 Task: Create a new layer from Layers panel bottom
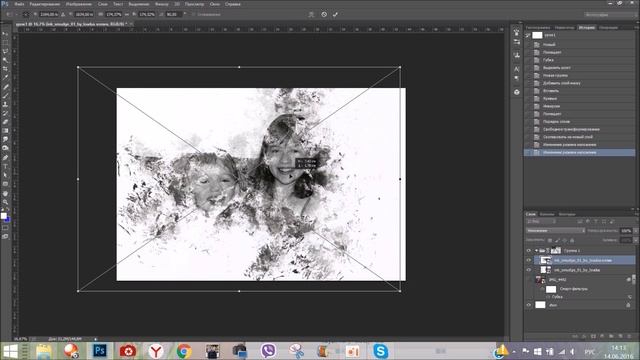click(x=620, y=336)
